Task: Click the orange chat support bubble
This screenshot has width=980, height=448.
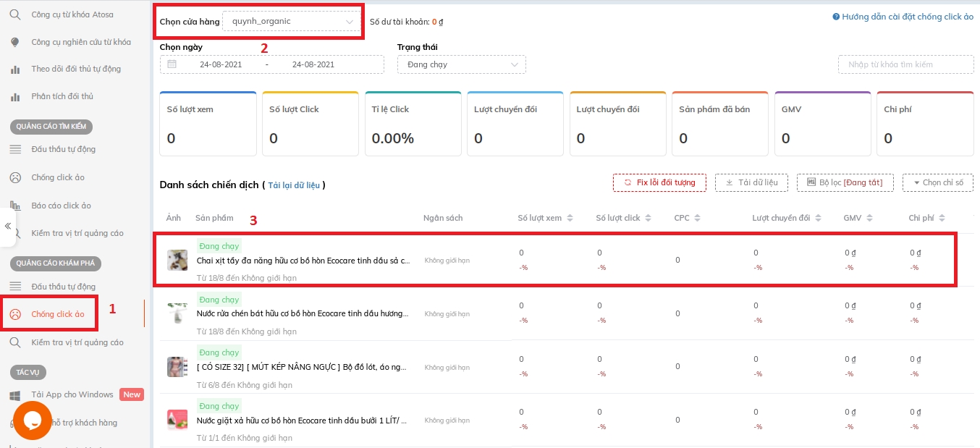Action: 32,420
